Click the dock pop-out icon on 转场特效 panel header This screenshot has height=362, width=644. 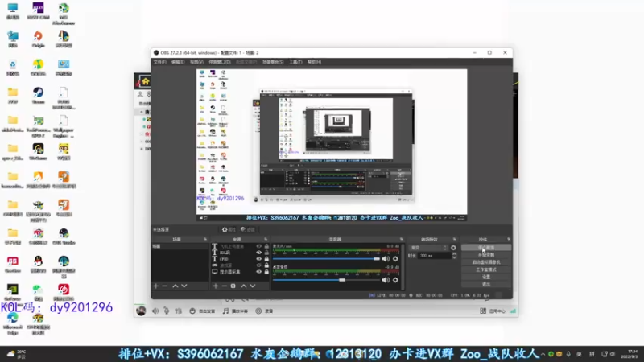coord(454,239)
